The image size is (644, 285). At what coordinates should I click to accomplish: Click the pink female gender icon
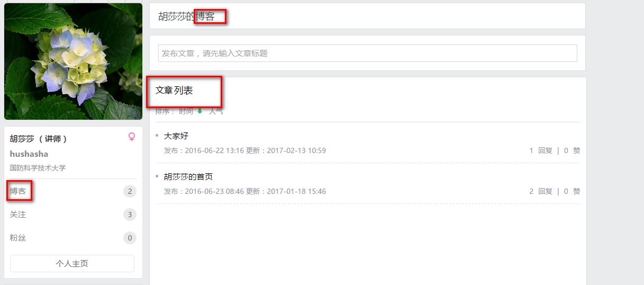132,137
